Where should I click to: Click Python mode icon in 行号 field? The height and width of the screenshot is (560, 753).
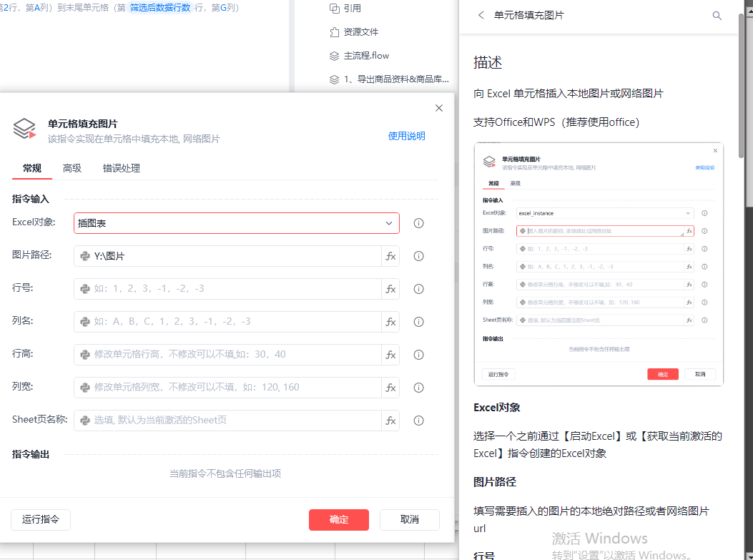coord(85,289)
